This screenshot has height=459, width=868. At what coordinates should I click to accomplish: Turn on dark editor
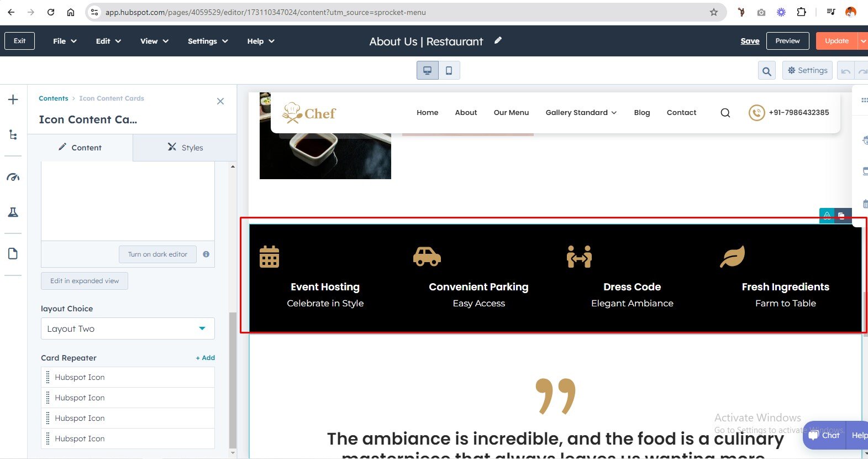click(157, 254)
